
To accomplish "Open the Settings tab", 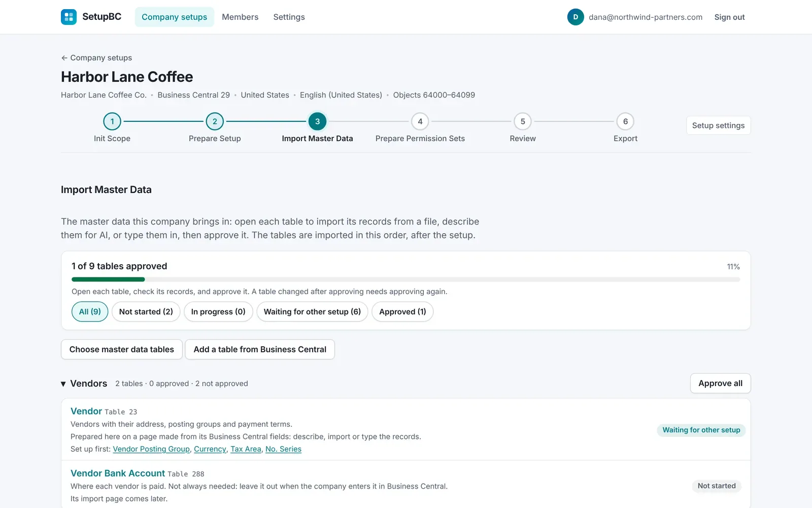I will (289, 17).
